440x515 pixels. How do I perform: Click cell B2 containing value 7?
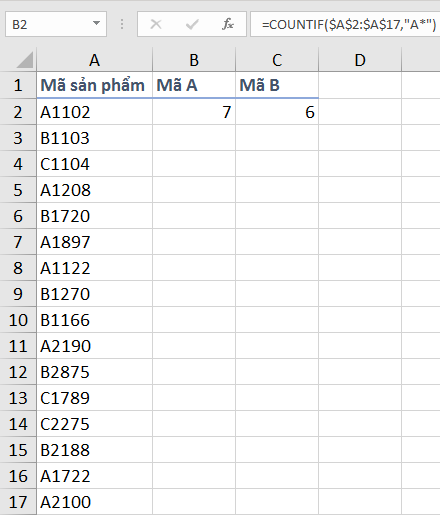pos(194,112)
